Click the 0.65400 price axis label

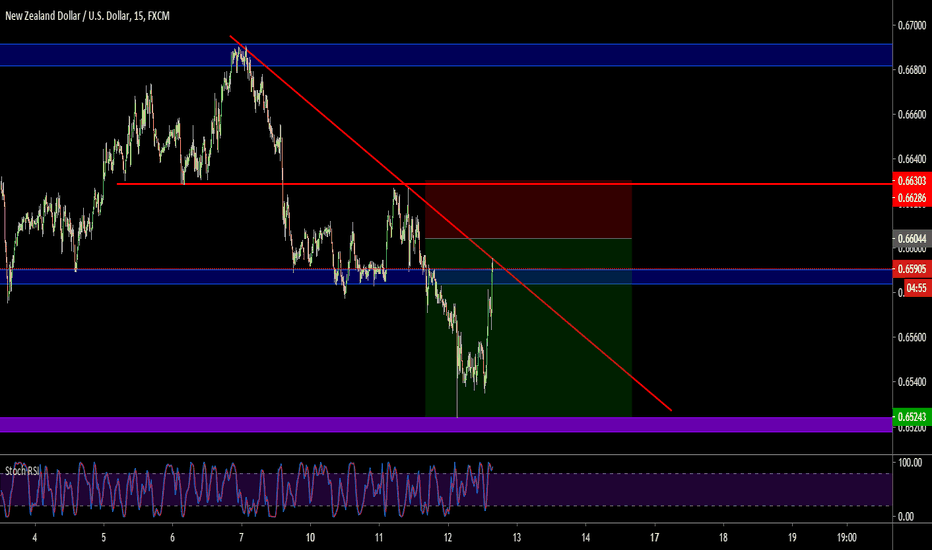912,382
